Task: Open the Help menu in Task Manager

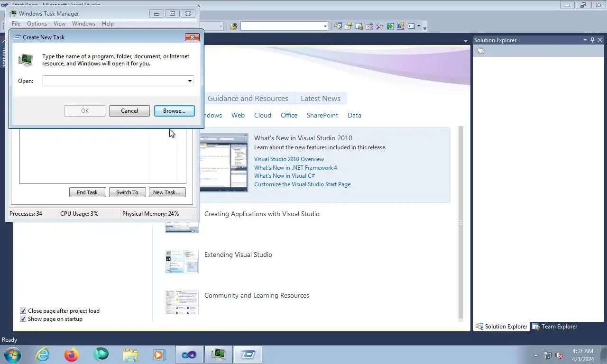Action: [x=108, y=24]
